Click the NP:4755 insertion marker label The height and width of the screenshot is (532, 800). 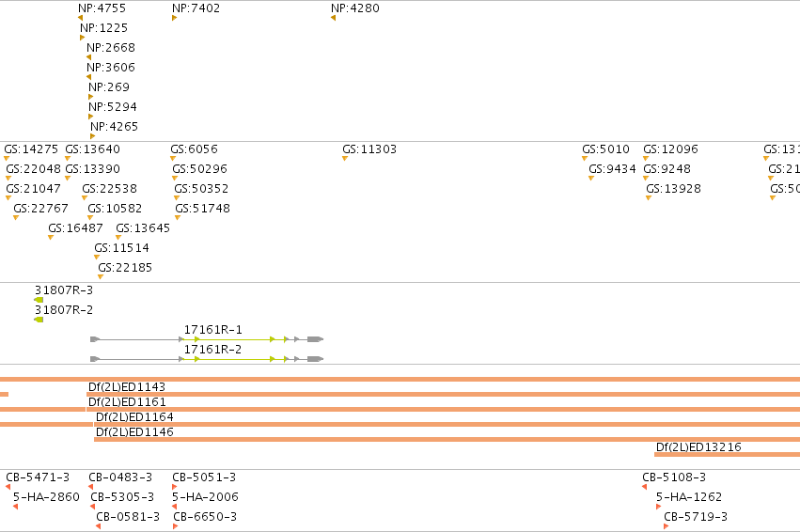(x=102, y=8)
